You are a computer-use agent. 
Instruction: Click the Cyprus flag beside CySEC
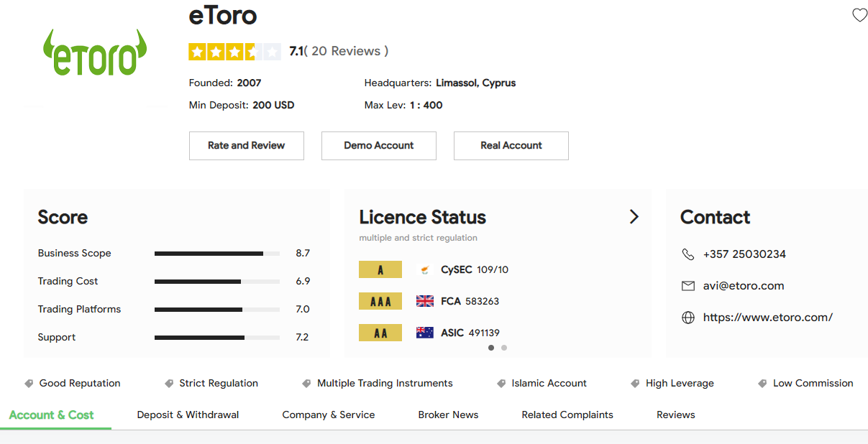pos(425,270)
